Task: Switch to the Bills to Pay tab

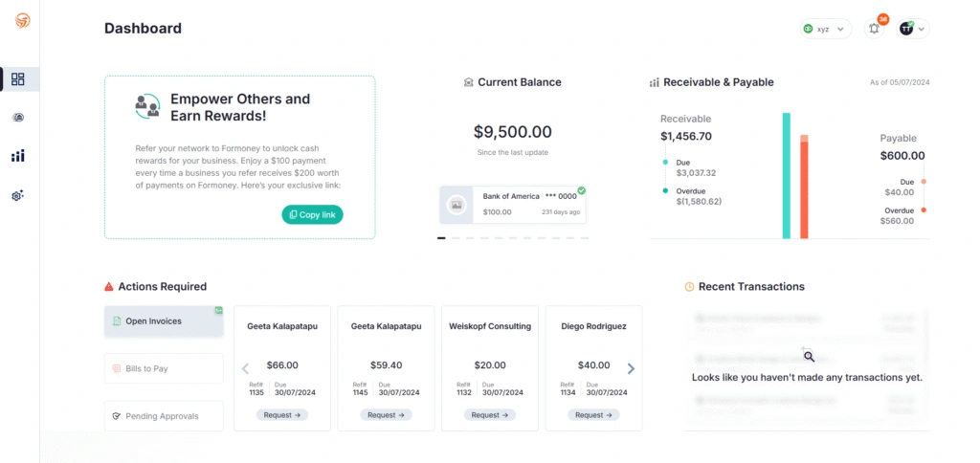Action: click(164, 368)
